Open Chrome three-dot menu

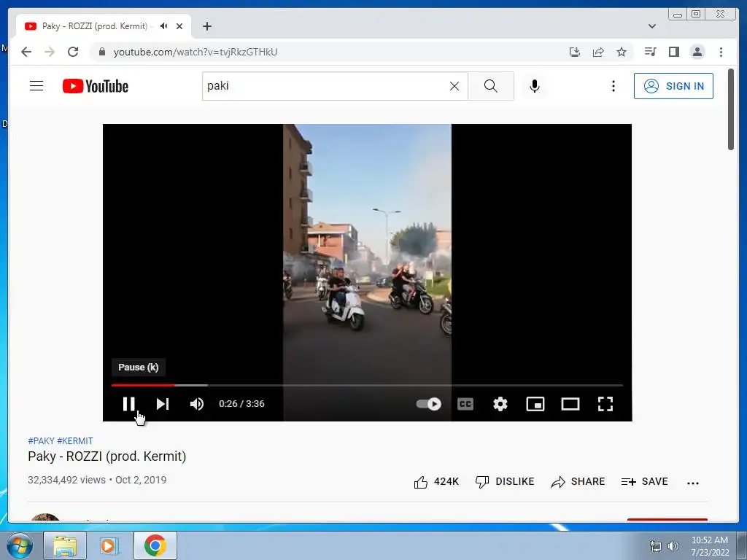point(721,52)
